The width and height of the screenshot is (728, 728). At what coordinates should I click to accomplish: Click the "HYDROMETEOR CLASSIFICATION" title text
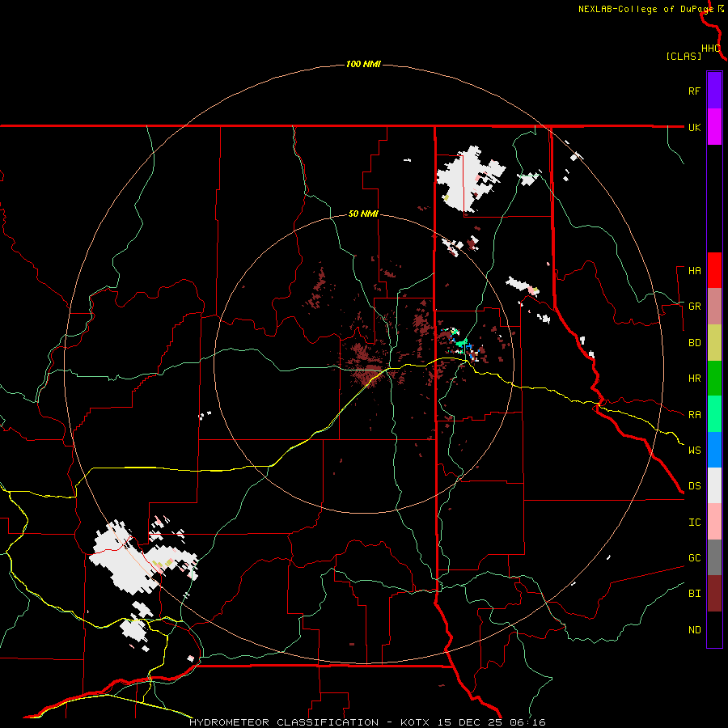[x=284, y=722]
